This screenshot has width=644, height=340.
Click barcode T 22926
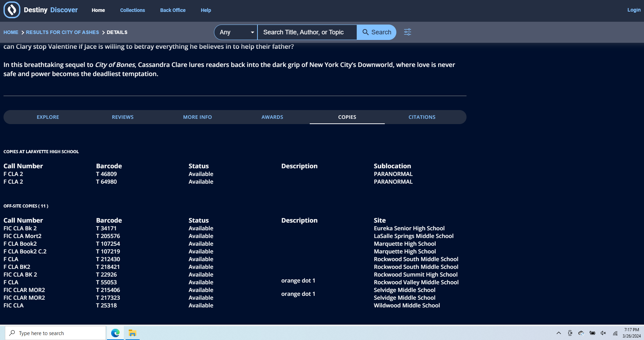(106, 274)
